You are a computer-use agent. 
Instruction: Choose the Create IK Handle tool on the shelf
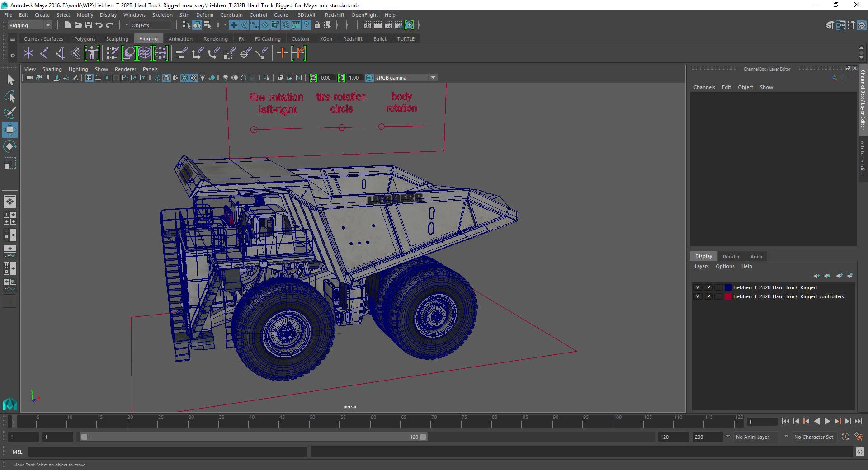coord(60,53)
